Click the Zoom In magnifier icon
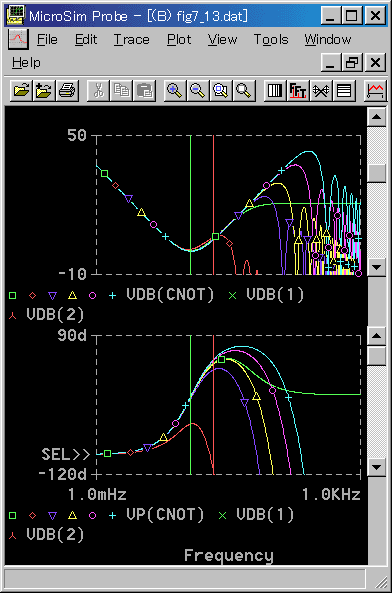This screenshot has width=392, height=593. pos(175,91)
